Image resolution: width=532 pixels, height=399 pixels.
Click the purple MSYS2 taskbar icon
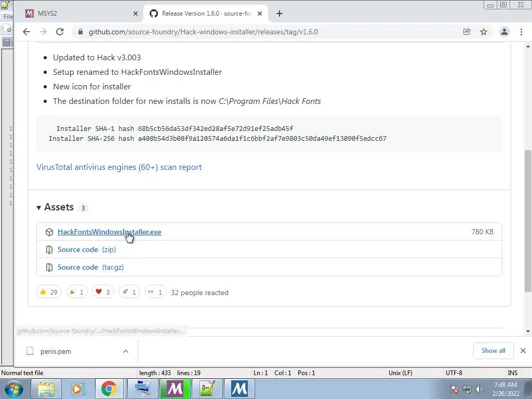tap(175, 389)
